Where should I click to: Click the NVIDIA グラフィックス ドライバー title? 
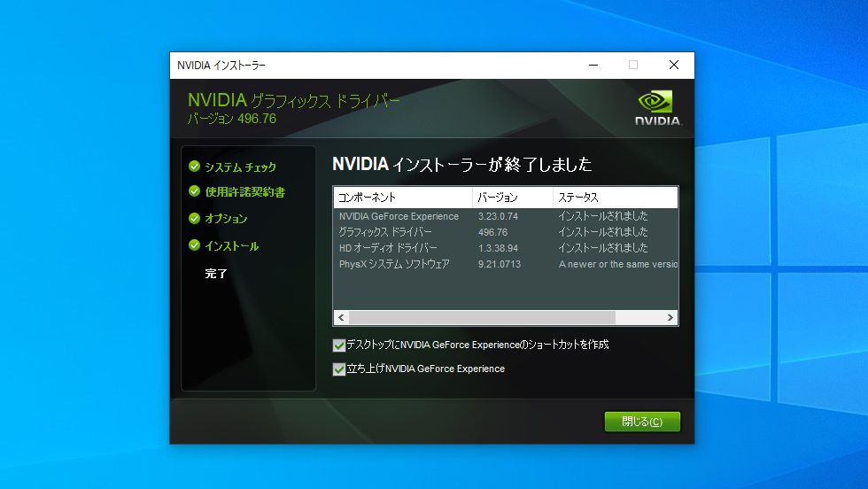293,100
